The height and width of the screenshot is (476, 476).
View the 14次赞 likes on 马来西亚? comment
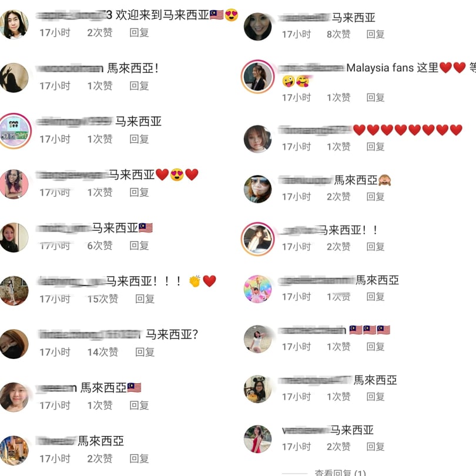[x=103, y=352]
